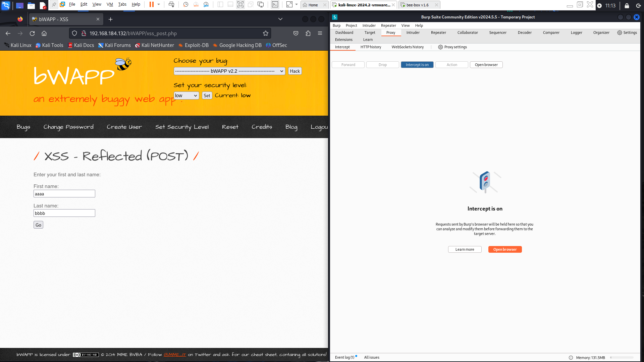The width and height of the screenshot is (644, 362).
Task: Open the Choose your bug dropdown
Action: pos(229,71)
